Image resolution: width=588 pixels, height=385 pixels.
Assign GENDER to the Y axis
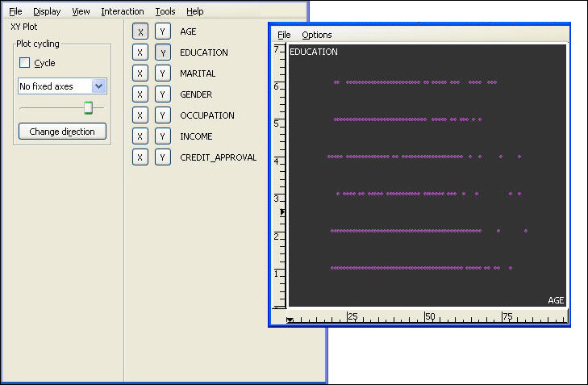(163, 94)
